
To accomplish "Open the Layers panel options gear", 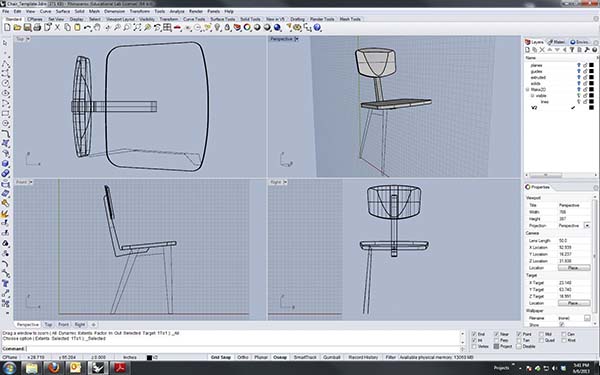I will coord(596,42).
